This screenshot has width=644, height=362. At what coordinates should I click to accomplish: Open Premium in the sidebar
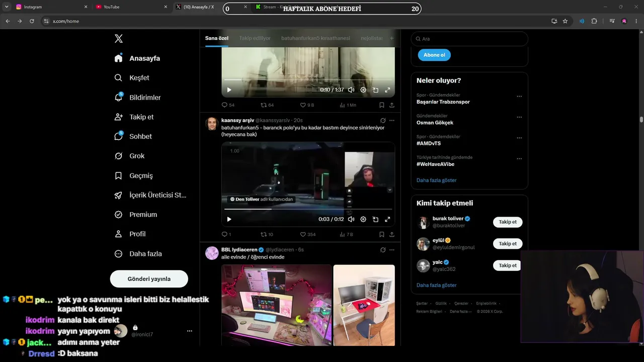point(136,215)
